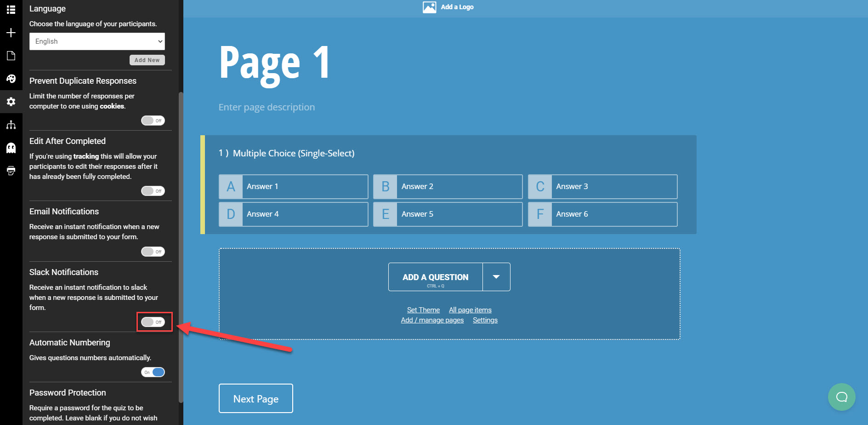Click the Next Page button
The width and height of the screenshot is (868, 425).
coord(256,399)
